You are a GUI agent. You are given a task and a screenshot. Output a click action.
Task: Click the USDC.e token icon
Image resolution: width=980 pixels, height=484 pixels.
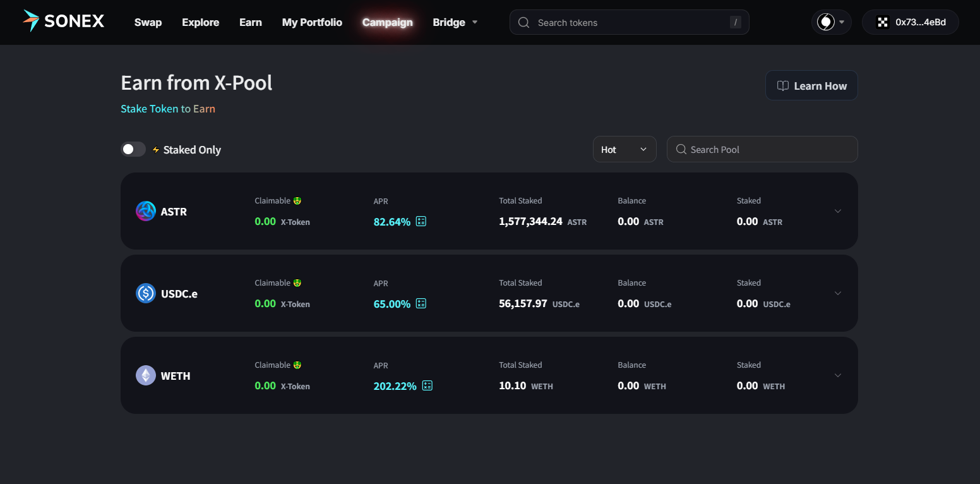click(146, 293)
